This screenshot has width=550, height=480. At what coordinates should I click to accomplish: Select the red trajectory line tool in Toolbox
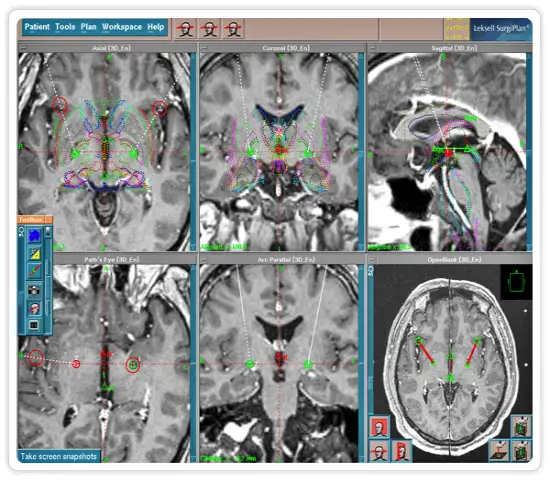point(34,271)
